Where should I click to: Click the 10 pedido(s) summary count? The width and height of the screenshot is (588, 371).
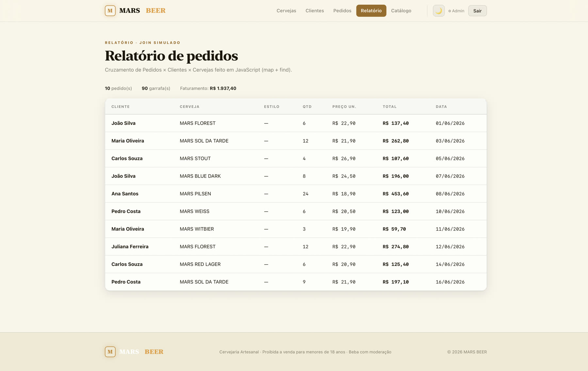pyautogui.click(x=118, y=88)
